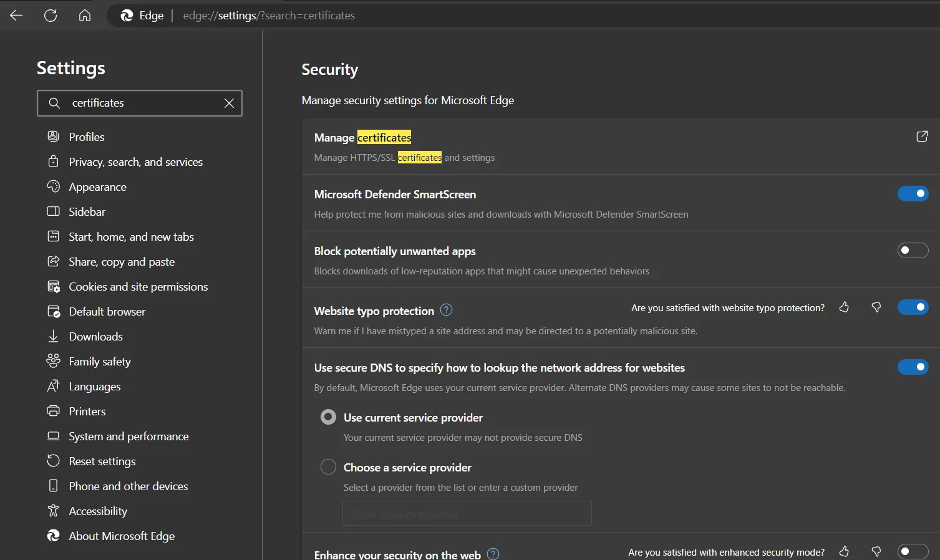Select Use current service provider option
This screenshot has width=940, height=560.
328,417
